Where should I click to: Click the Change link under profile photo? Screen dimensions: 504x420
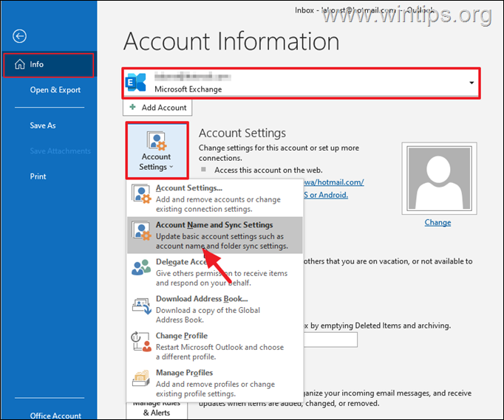click(437, 222)
